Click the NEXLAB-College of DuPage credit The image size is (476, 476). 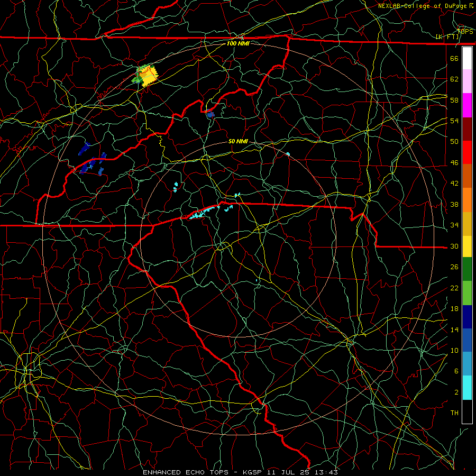422,6
